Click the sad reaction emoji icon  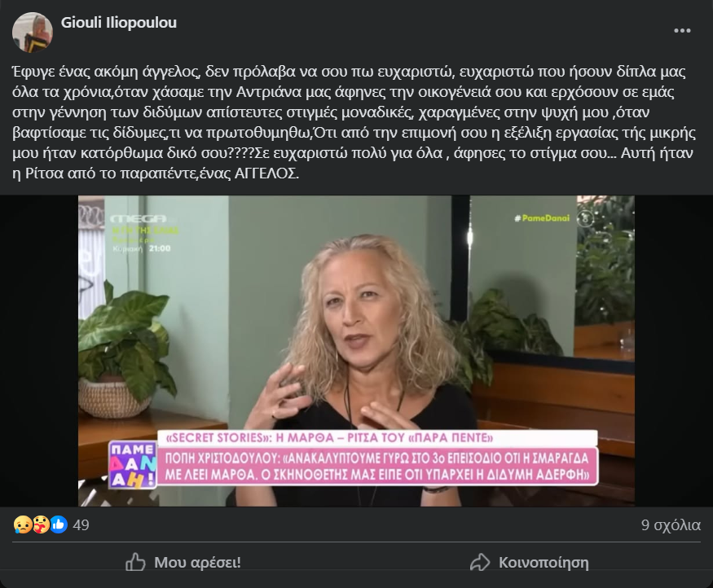[22, 524]
